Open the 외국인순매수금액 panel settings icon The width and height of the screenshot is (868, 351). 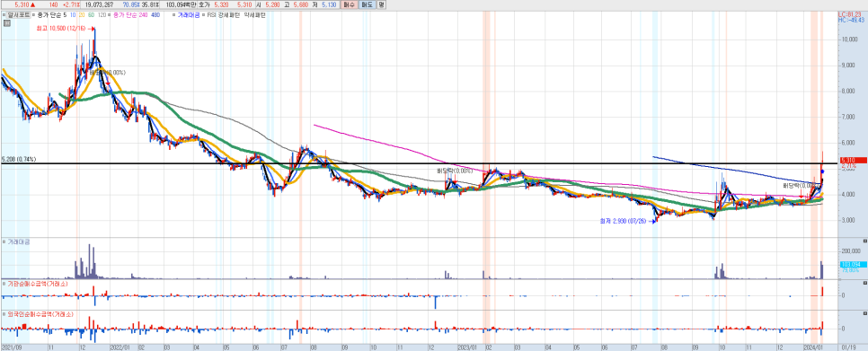(x=864, y=313)
